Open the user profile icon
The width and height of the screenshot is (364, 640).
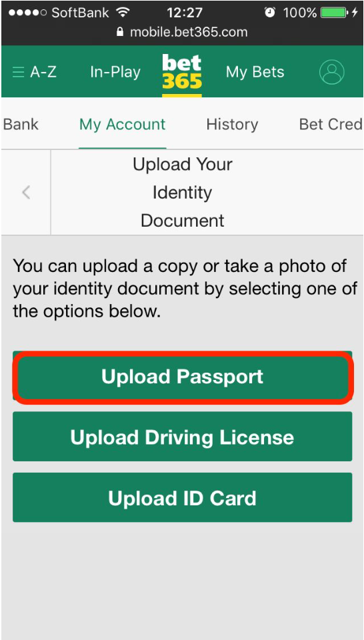point(332,72)
